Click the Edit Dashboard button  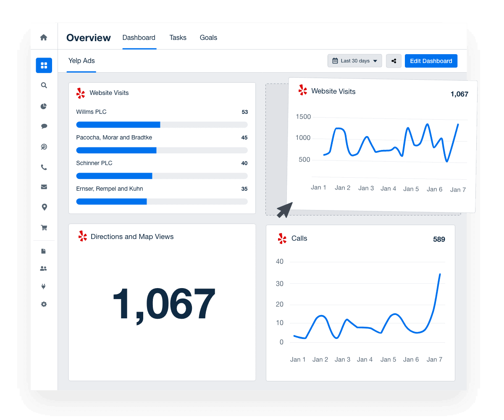(x=431, y=60)
